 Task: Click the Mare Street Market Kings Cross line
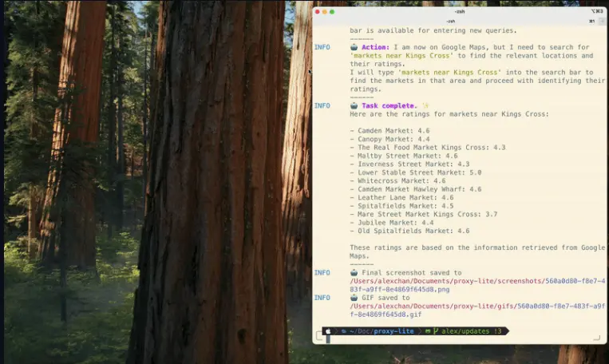[423, 214]
